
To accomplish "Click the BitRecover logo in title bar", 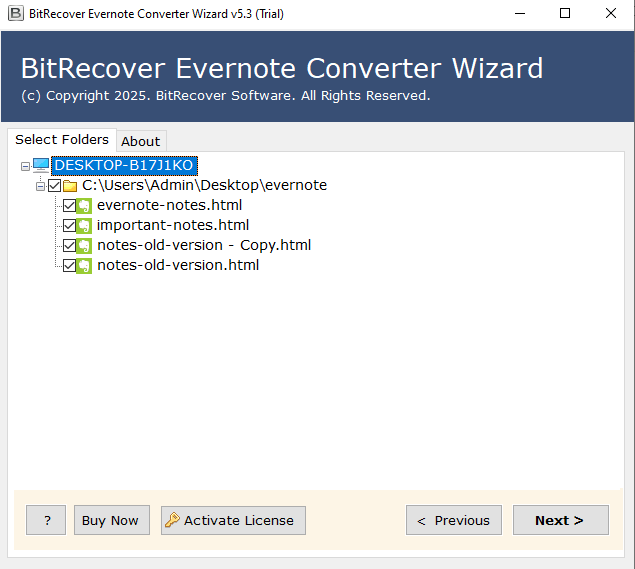I will point(13,13).
